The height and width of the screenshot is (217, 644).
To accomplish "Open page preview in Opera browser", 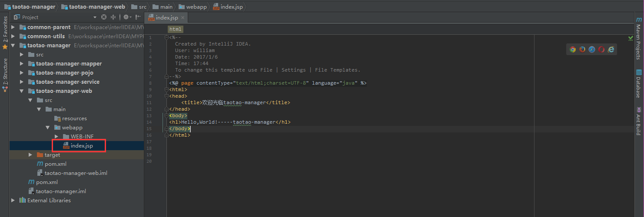I will 601,49.
